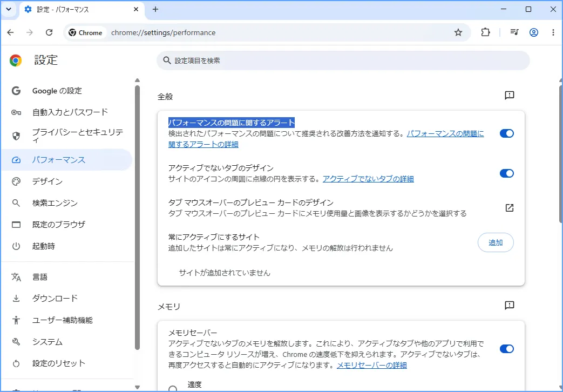The width and height of the screenshot is (563, 392).
Task: Open tab hover preview card external link icon
Action: coord(509,208)
